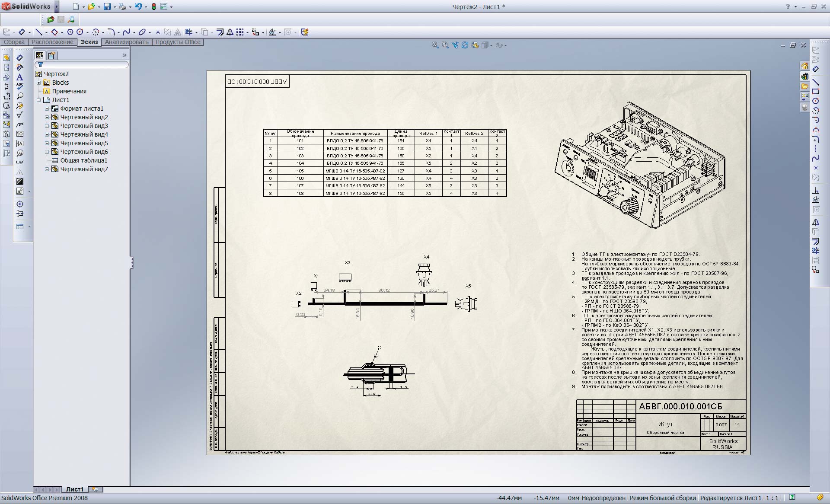
Task: Select the Чертеж2 root item
Action: [56, 74]
